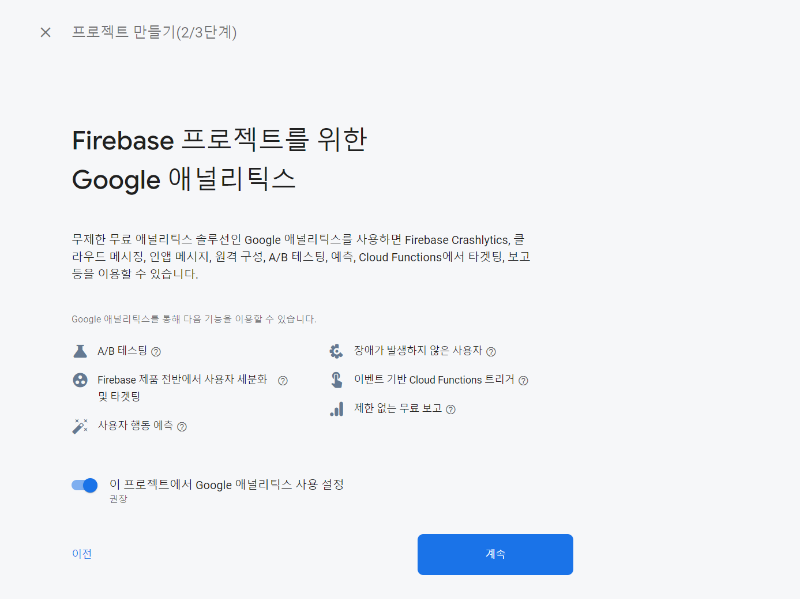Close the project creation dialog with X
Screen dimensions: 800x599
click(45, 33)
